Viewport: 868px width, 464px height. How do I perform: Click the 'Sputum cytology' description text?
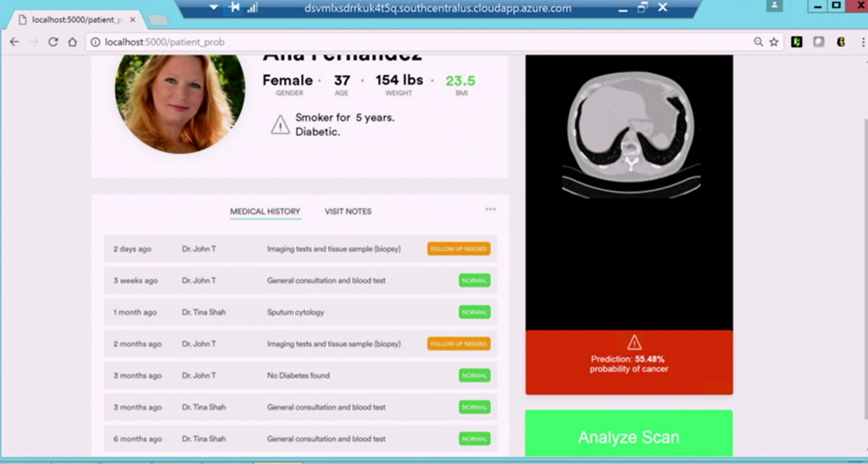pyautogui.click(x=296, y=312)
